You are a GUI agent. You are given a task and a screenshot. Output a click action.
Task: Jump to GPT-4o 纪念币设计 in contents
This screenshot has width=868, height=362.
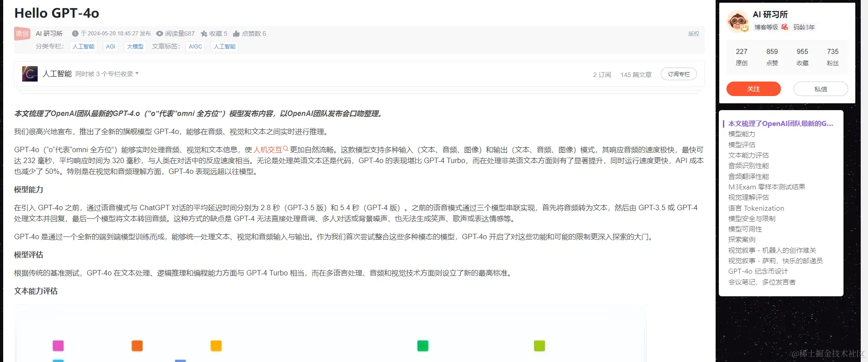point(758,271)
